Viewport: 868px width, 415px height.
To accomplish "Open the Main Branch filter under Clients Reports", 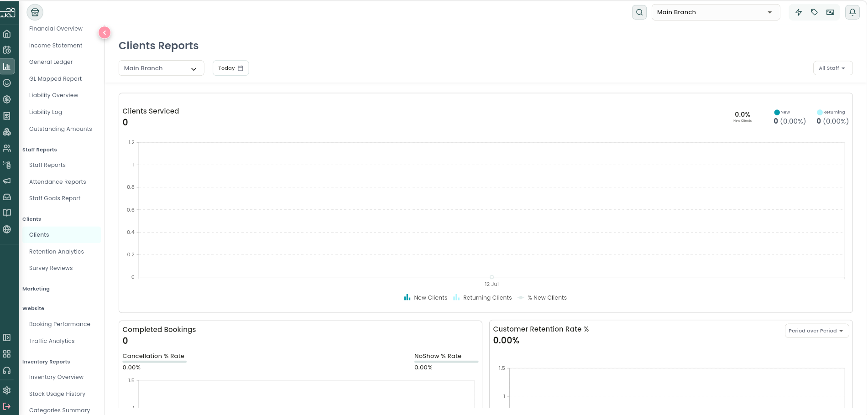I will point(161,68).
